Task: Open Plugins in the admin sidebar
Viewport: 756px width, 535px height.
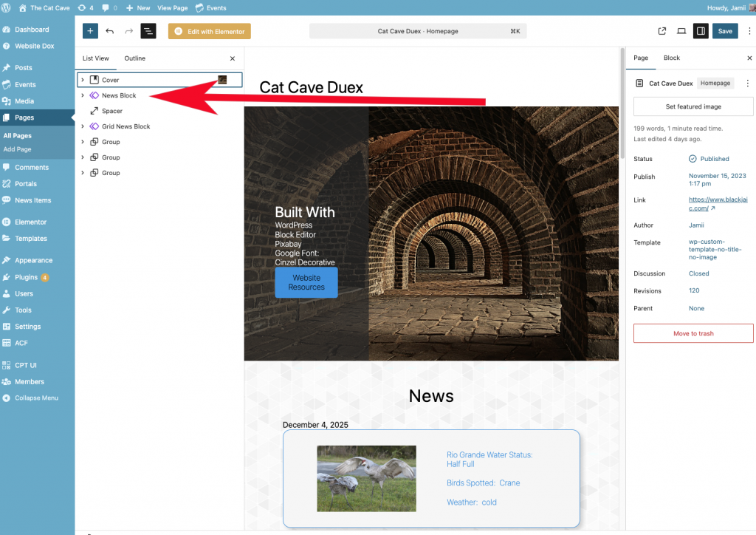Action: click(x=26, y=277)
